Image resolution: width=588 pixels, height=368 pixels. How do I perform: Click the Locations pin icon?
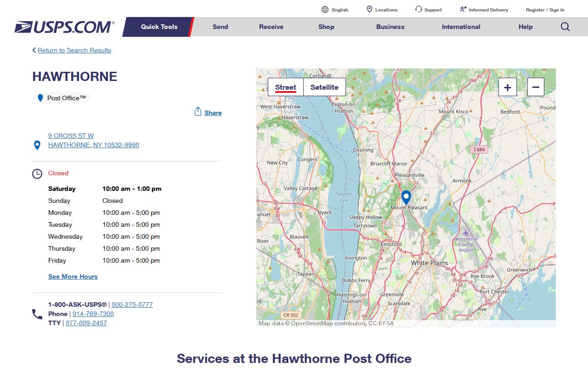(x=369, y=9)
